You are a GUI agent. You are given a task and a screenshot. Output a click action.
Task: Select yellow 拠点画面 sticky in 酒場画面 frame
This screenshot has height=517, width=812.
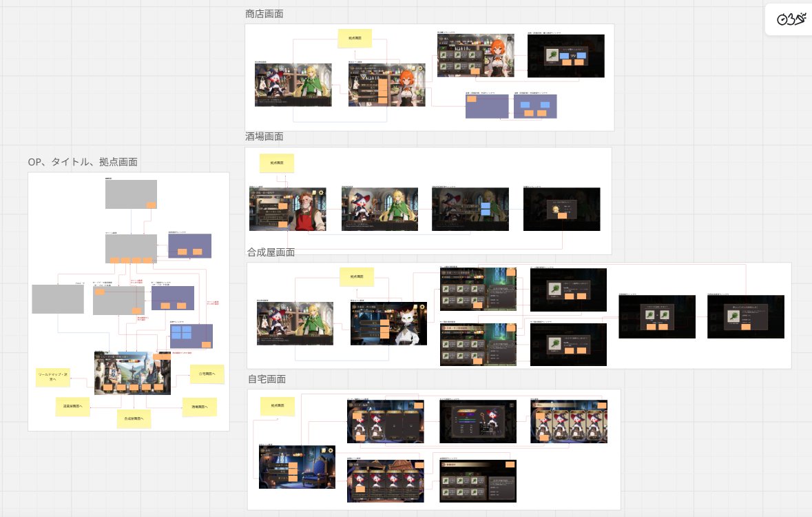pyautogui.click(x=277, y=163)
